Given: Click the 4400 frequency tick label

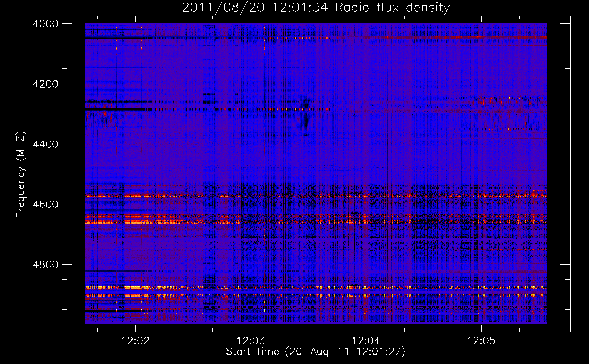Looking at the screenshot, I should coord(46,144).
